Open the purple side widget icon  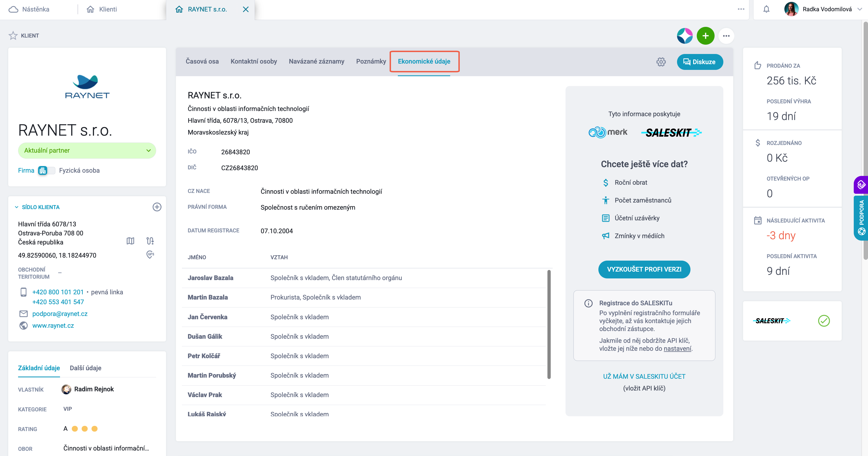click(x=861, y=185)
